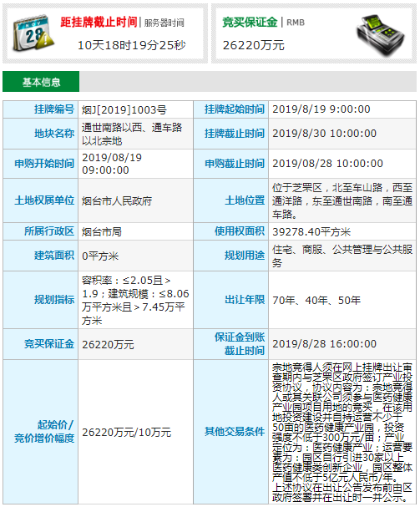The width and height of the screenshot is (420, 512).
Task: Click the payment terminal deposit icon
Action: coord(380,34)
